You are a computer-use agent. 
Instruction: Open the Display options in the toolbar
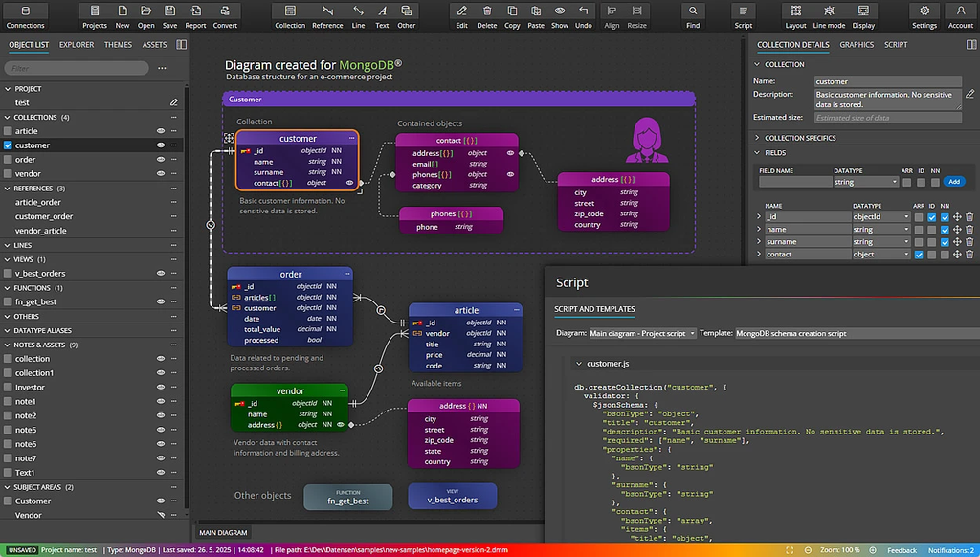(864, 16)
